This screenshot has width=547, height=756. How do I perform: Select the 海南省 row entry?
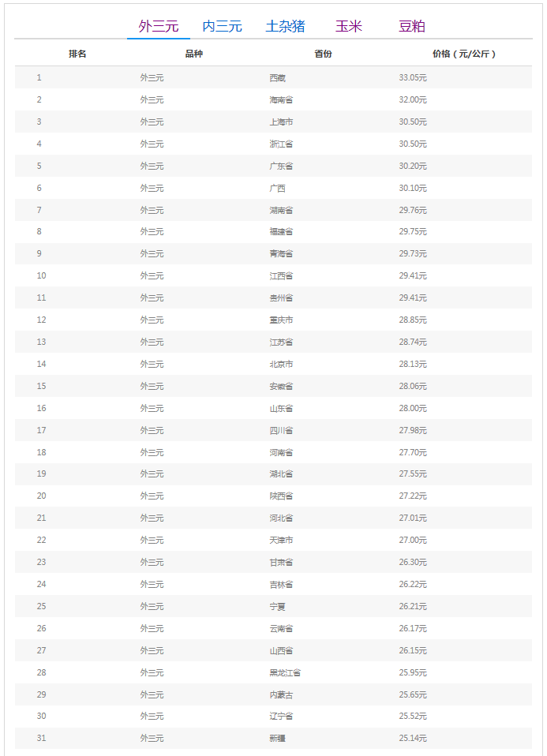tap(281, 100)
